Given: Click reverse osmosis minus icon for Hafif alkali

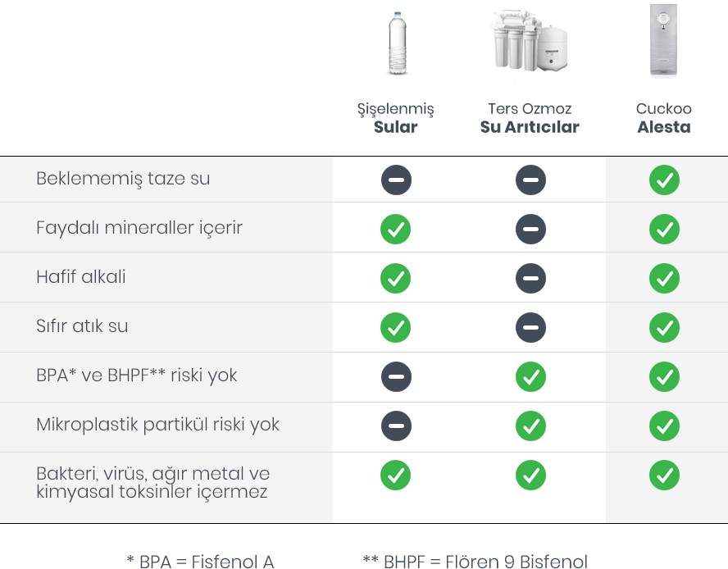Looking at the screenshot, I should (530, 278).
